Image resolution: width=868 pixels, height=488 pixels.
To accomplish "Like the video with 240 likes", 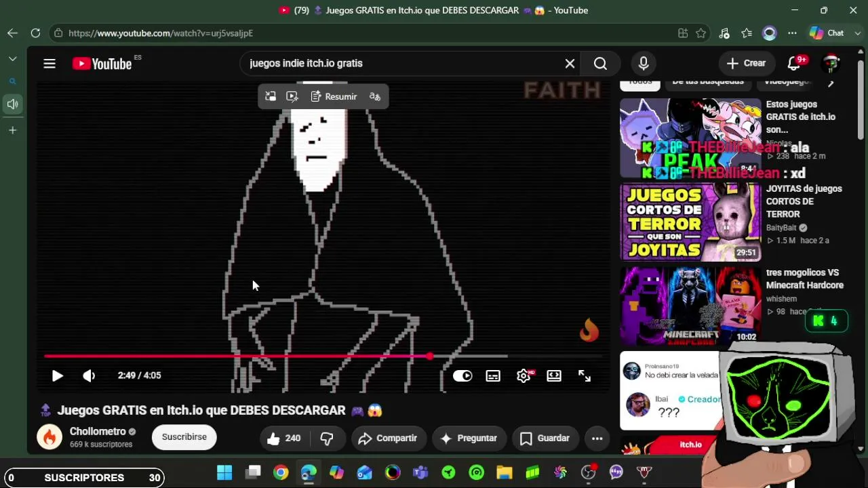I will (283, 439).
